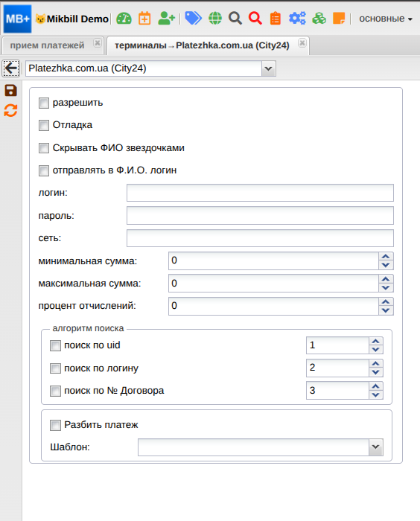Open the green dashboard gauge icon

[x=124, y=19]
